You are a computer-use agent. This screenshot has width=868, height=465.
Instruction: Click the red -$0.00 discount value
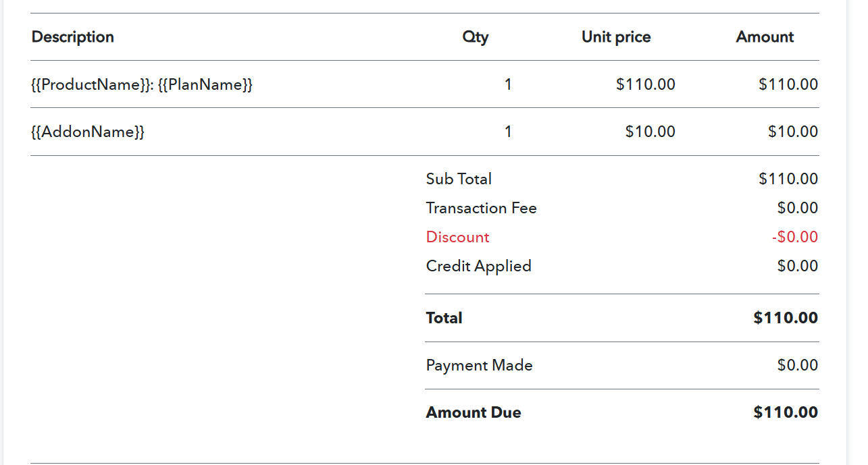[794, 237]
